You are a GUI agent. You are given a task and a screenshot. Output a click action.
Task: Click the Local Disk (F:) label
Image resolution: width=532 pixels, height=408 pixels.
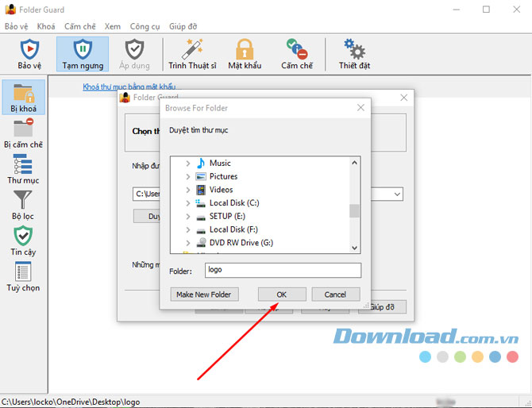233,229
